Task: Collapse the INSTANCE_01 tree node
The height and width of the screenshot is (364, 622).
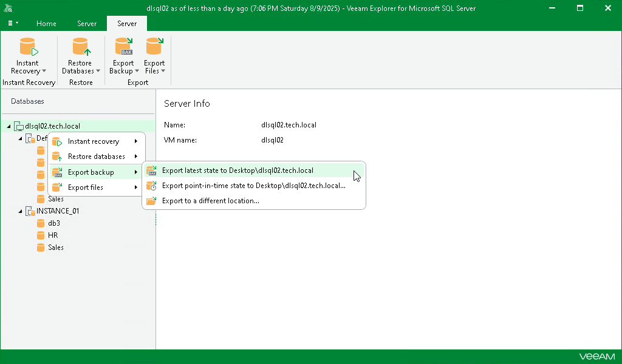Action: pyautogui.click(x=20, y=211)
